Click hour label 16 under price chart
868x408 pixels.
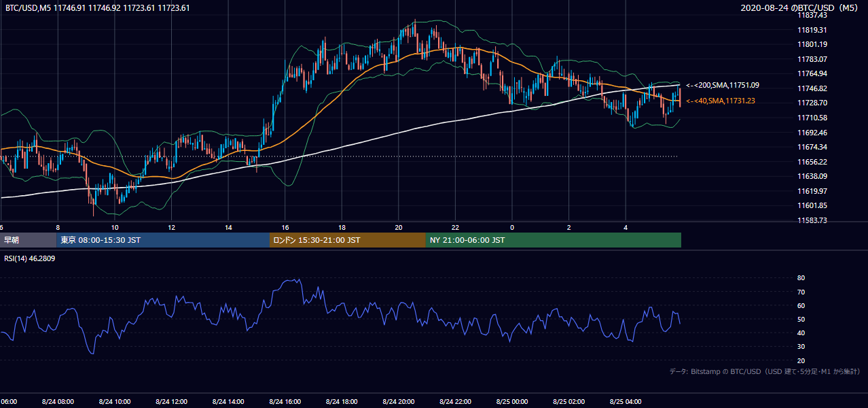pos(285,228)
